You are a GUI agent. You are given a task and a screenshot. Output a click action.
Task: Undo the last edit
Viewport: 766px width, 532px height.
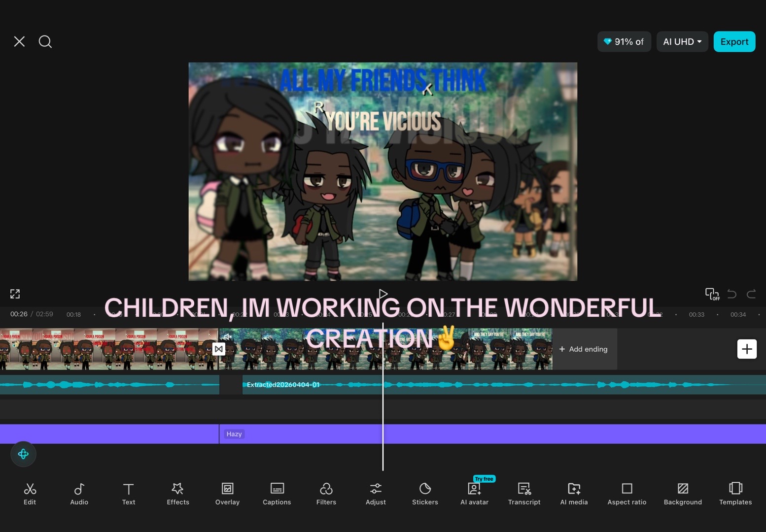732,294
